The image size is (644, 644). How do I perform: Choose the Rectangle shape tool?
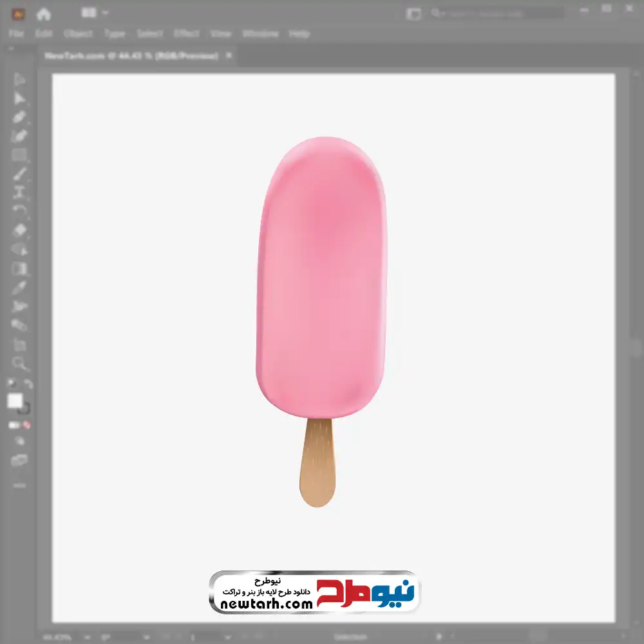[x=19, y=155]
